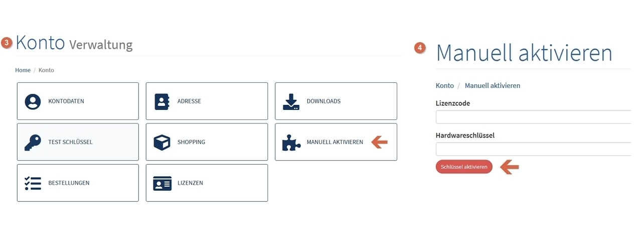The height and width of the screenshot is (247, 644).
Task: Focus the Lizenzcode input field
Action: pyautogui.click(x=533, y=117)
